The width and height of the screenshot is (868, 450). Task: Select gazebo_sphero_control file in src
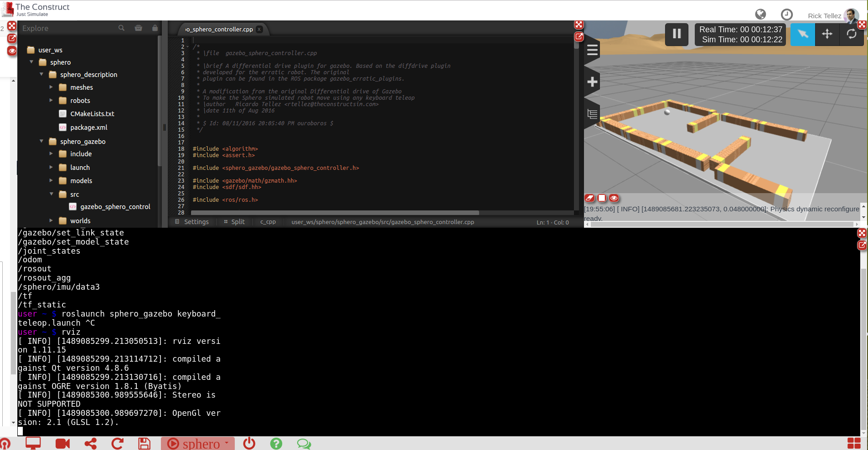click(x=115, y=207)
